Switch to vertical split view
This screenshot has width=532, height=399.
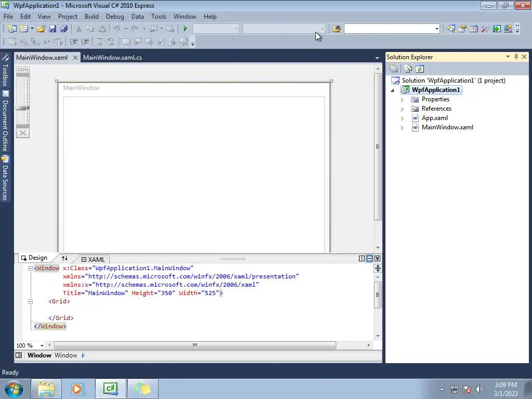[x=362, y=259]
